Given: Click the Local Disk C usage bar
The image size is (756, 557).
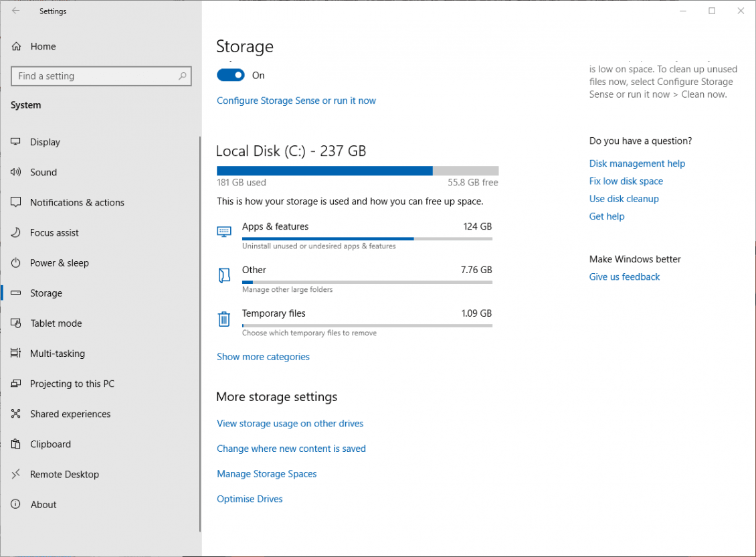Looking at the screenshot, I should [x=357, y=170].
